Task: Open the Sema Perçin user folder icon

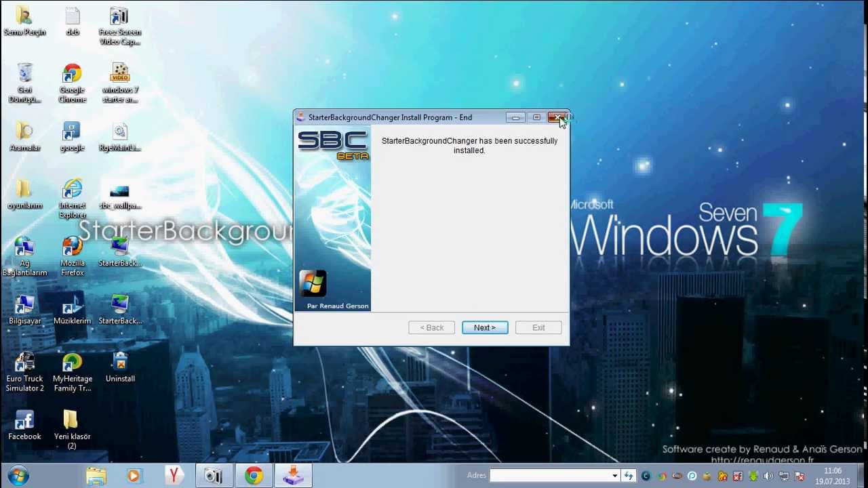Action: (x=24, y=22)
